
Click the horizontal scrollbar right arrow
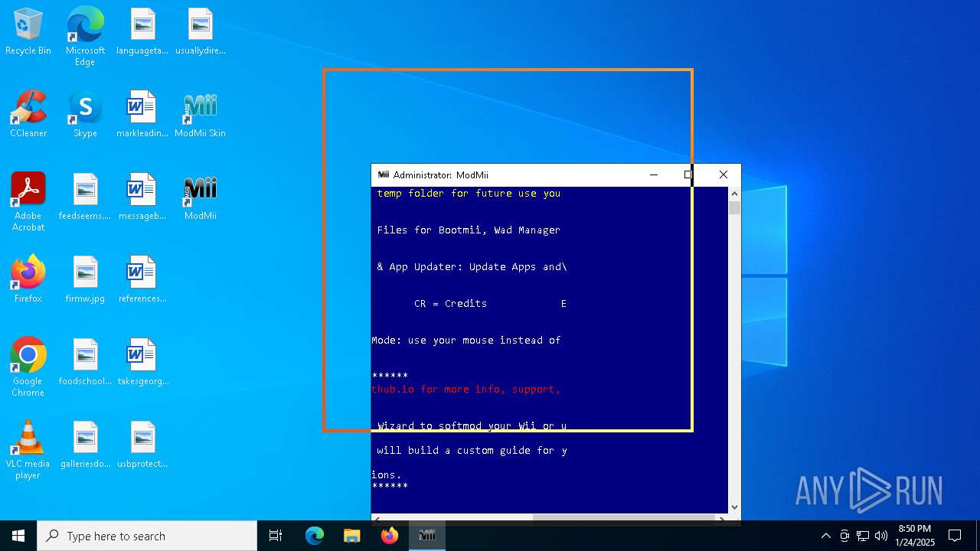click(721, 519)
